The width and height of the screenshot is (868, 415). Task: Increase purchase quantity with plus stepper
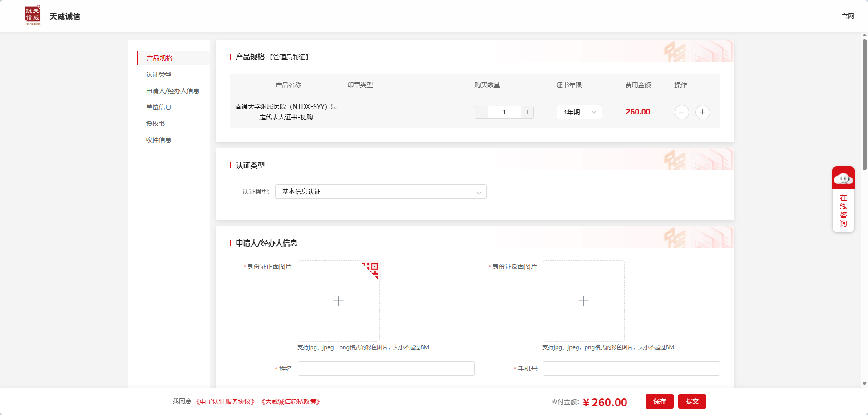pos(527,112)
